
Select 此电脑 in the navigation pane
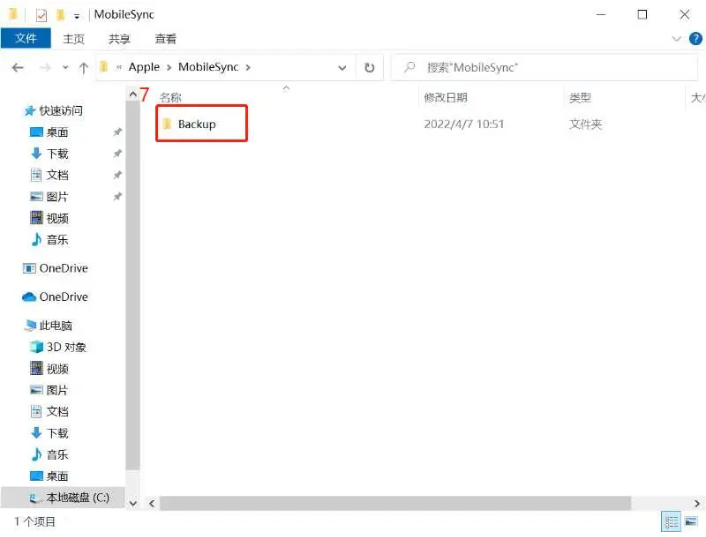click(49, 325)
